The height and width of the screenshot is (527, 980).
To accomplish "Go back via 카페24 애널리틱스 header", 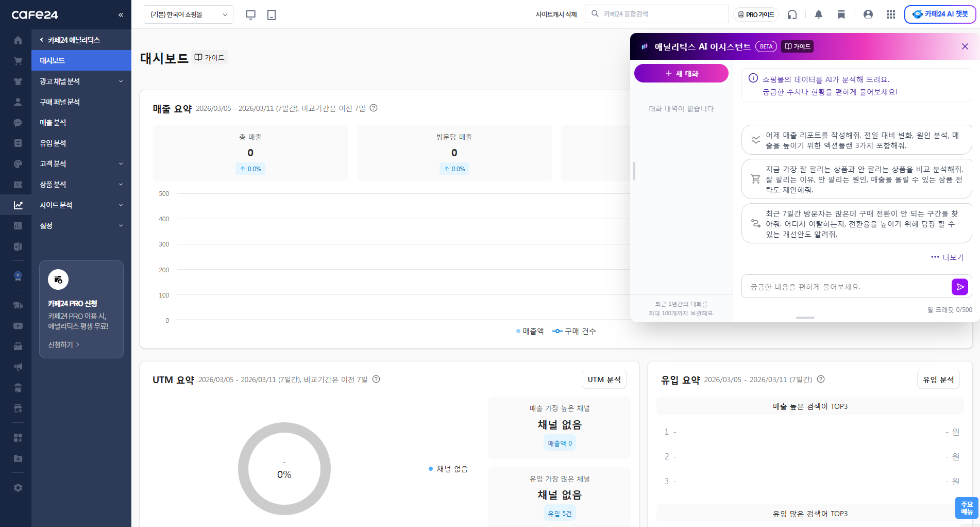I will click(70, 40).
